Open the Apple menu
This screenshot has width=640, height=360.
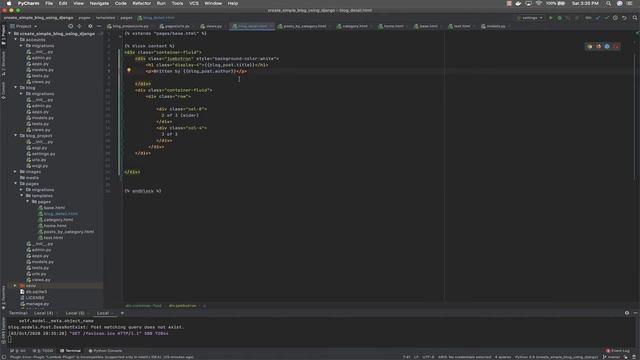(x=9, y=3)
